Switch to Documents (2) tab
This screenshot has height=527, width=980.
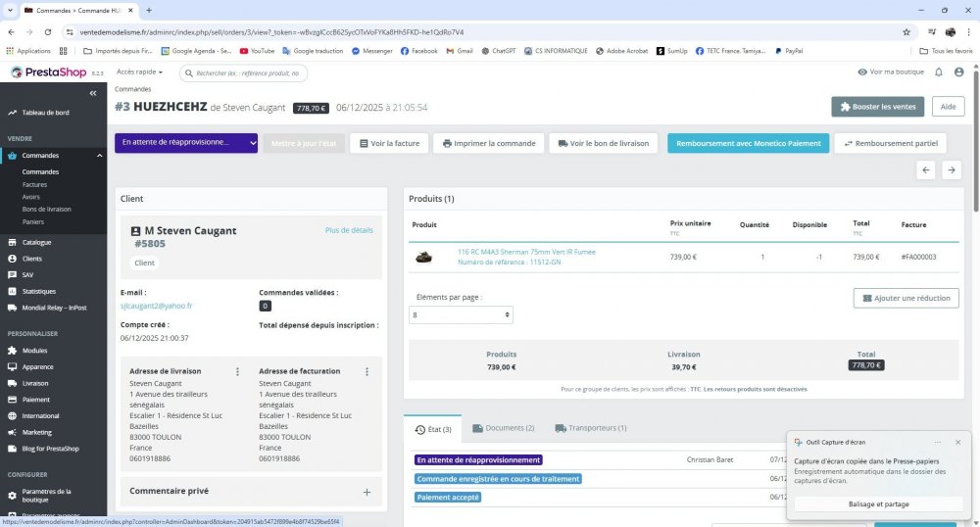503,428
